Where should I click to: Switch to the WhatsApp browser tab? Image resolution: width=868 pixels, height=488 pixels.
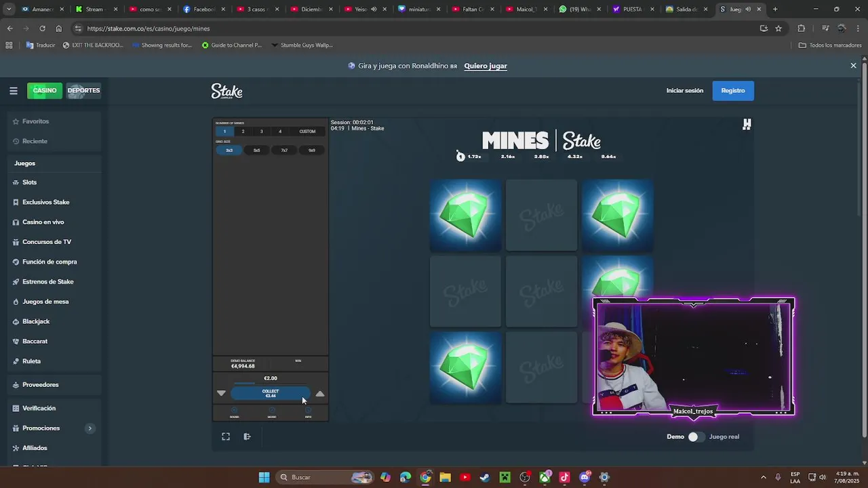click(x=580, y=9)
